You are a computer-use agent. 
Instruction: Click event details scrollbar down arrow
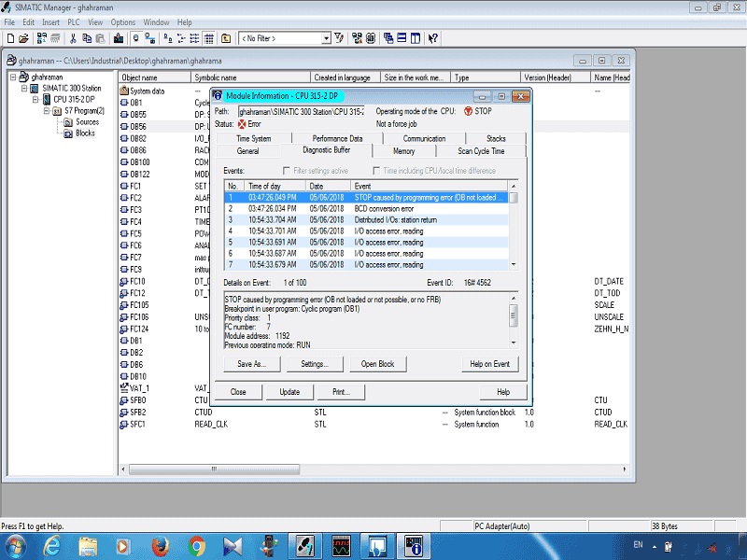513,343
